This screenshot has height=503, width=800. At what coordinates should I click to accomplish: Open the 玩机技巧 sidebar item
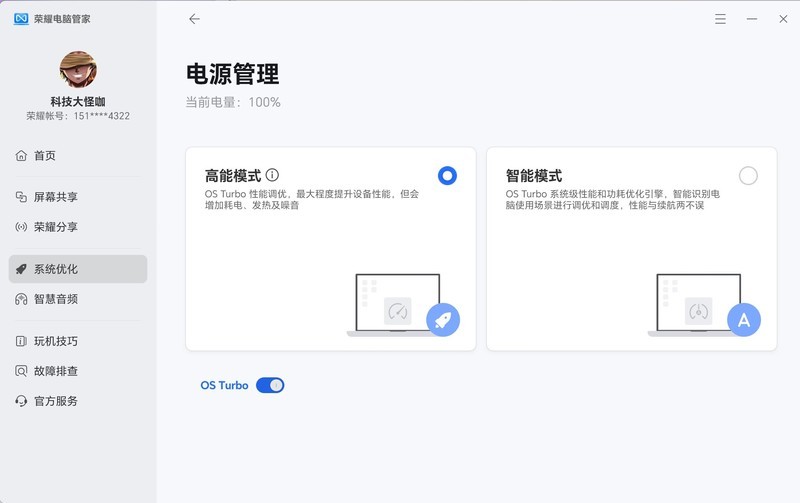(x=78, y=341)
